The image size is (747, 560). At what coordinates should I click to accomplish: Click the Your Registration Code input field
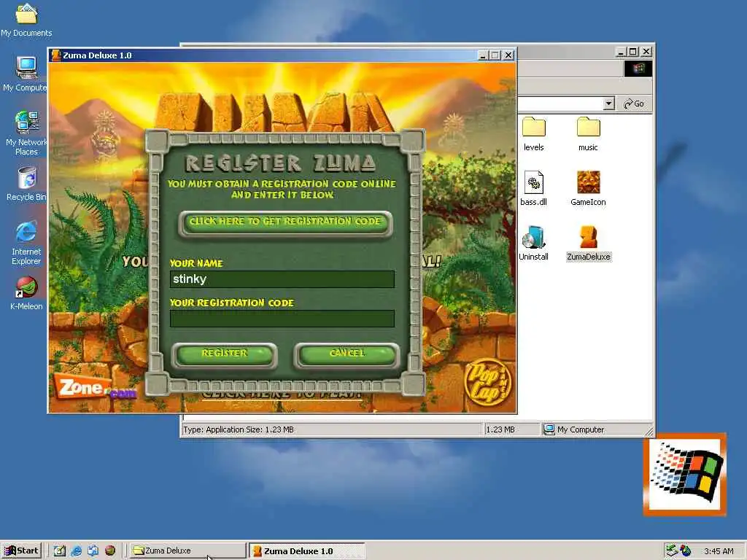point(282,319)
